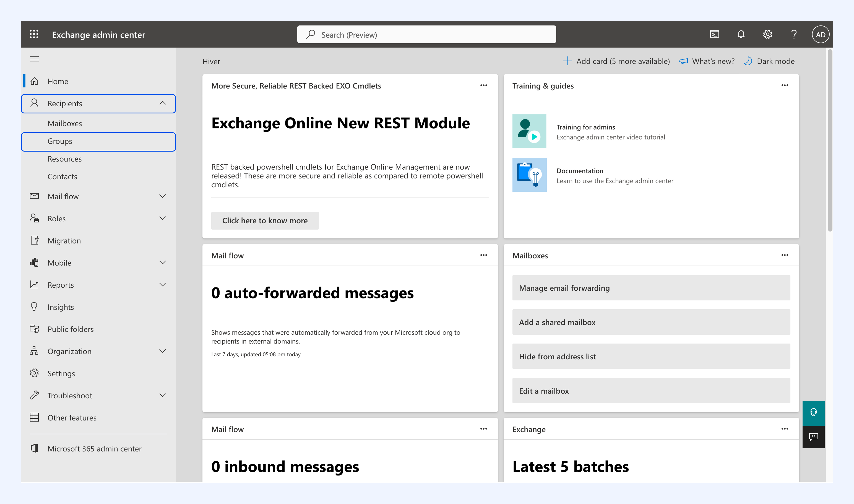The image size is (854, 504).
Task: Click into the Search (Preview) field
Action: 426,34
